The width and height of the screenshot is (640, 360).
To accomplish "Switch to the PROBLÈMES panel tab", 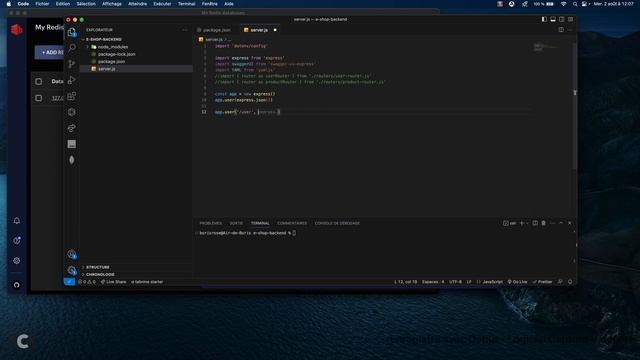I will [x=211, y=223].
